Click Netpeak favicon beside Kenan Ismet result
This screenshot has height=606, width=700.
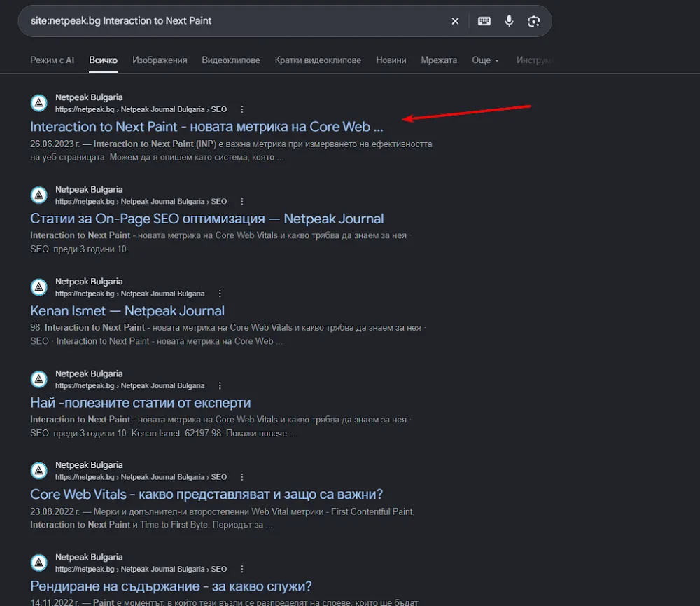(38, 287)
